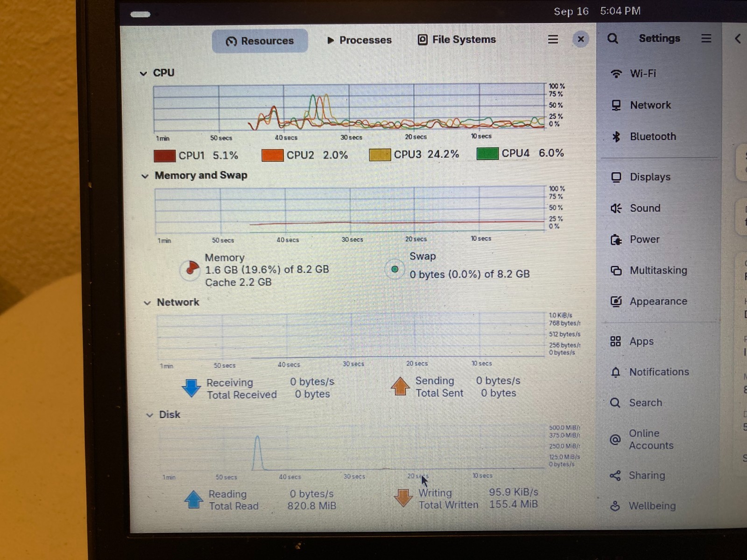Open Sharing settings panel
This screenshot has height=560, width=747.
coord(659,475)
